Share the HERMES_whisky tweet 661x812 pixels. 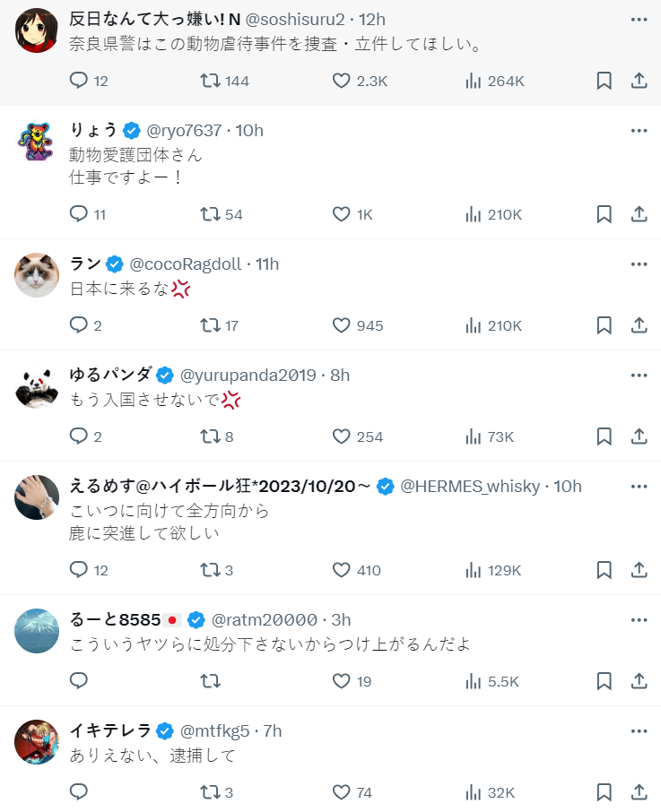point(639,570)
